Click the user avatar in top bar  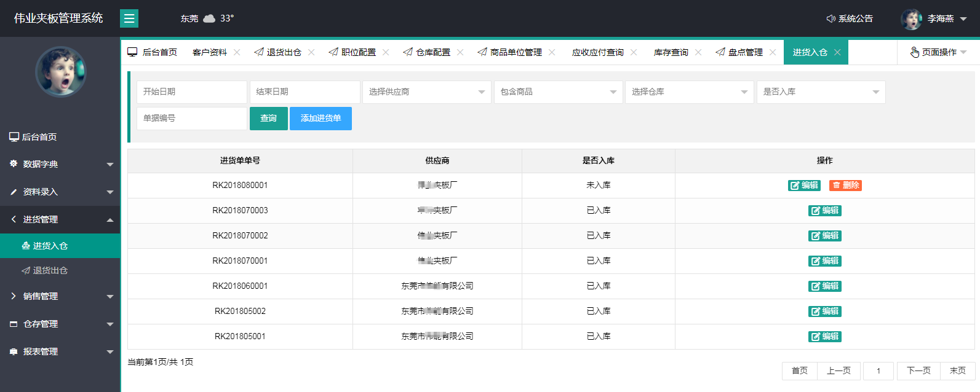tap(910, 19)
